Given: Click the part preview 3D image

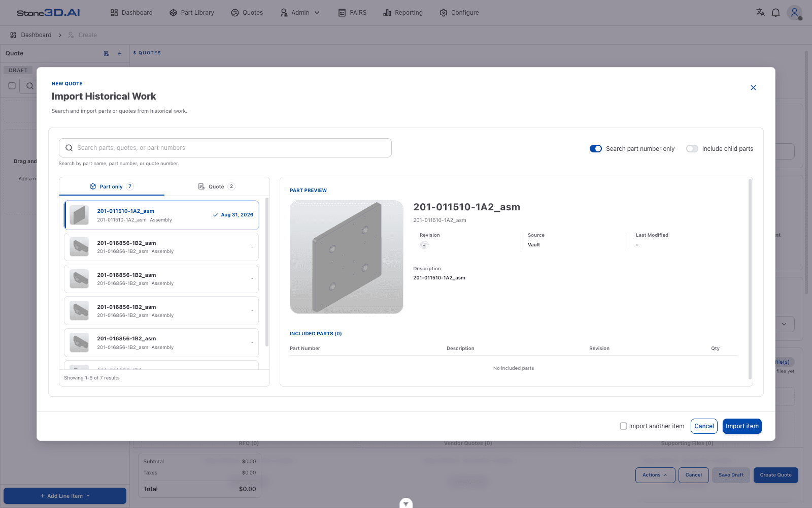Looking at the screenshot, I should pos(347,257).
